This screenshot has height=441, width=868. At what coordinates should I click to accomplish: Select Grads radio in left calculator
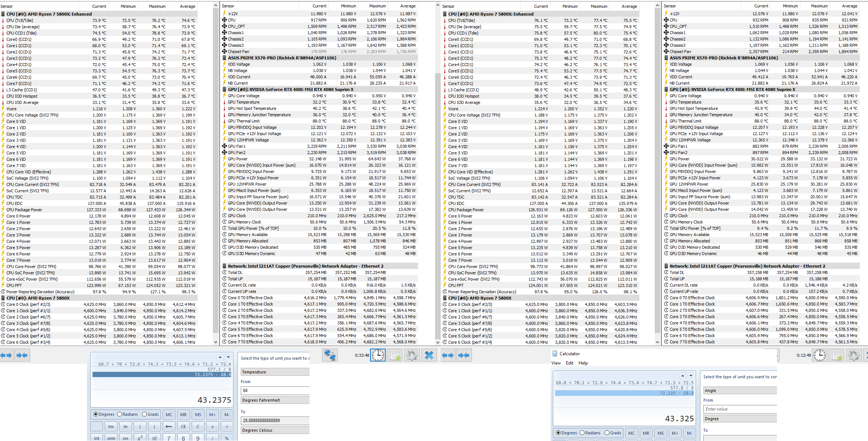[144, 414]
